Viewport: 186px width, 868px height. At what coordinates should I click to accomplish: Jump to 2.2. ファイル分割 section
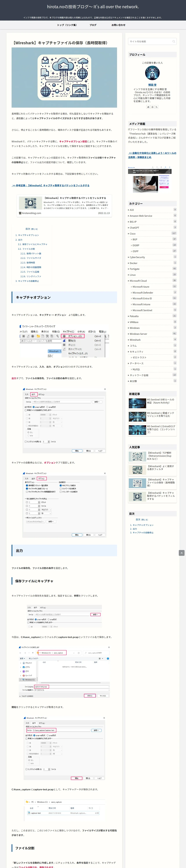pos(26,249)
